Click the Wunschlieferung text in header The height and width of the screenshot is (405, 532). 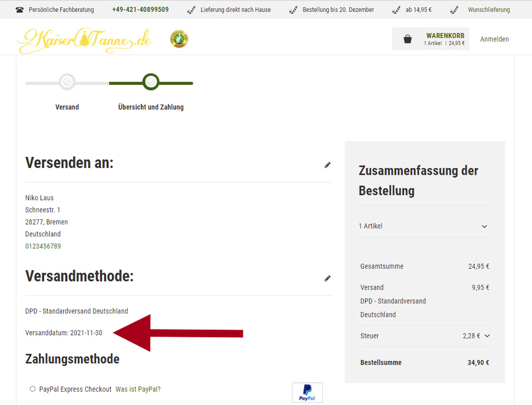point(488,10)
